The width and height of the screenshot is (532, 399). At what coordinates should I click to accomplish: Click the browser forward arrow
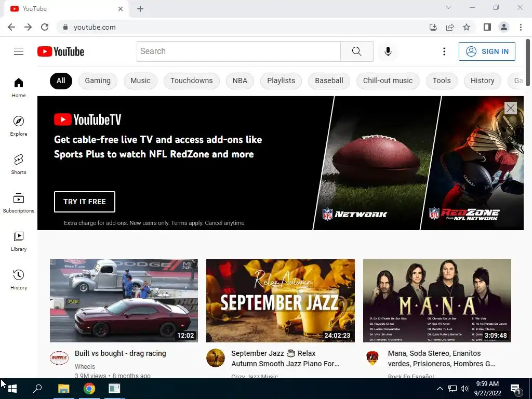[28, 27]
